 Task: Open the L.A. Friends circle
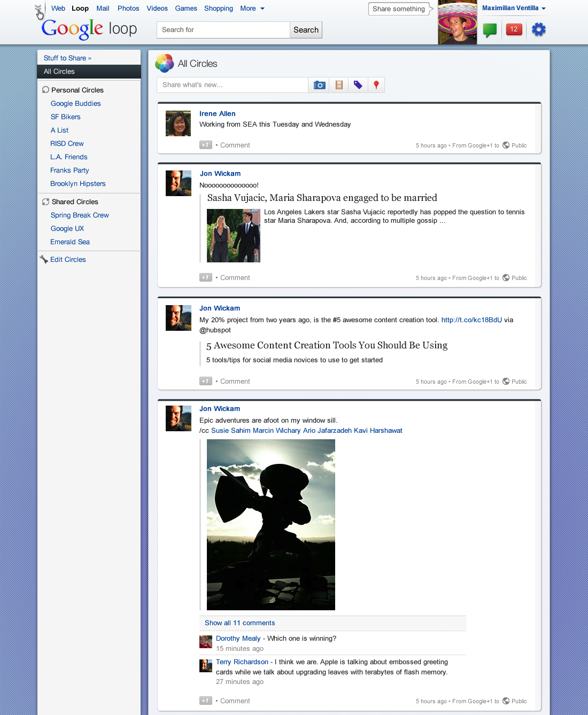[69, 157]
